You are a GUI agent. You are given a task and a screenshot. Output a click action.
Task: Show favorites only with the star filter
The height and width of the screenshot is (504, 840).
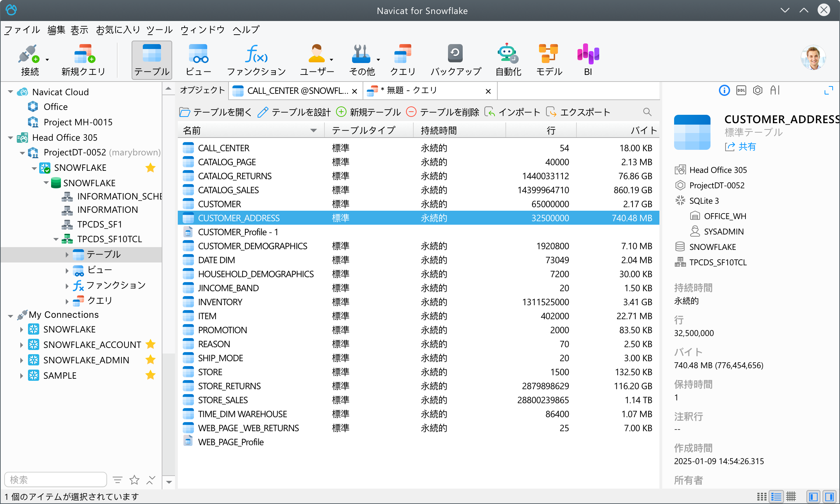134,479
